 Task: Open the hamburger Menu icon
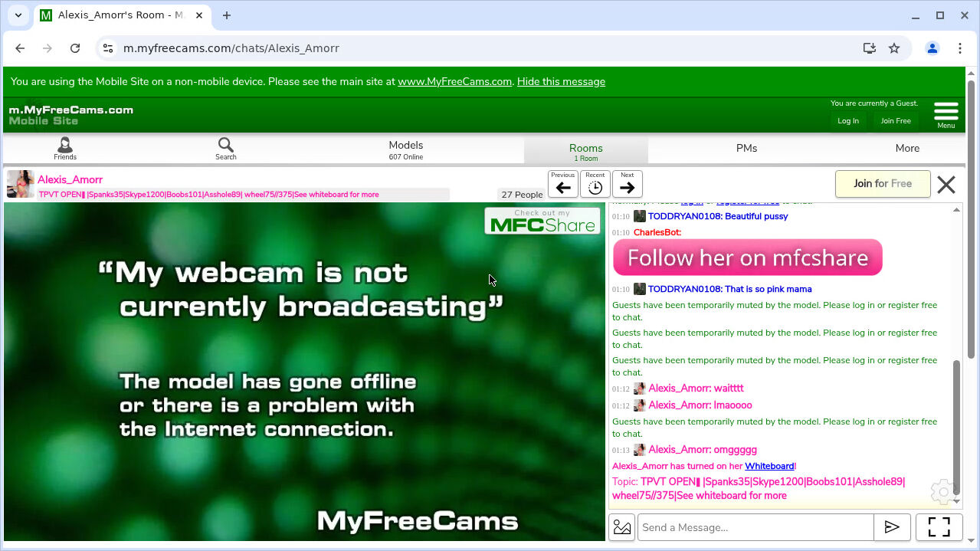(x=946, y=114)
